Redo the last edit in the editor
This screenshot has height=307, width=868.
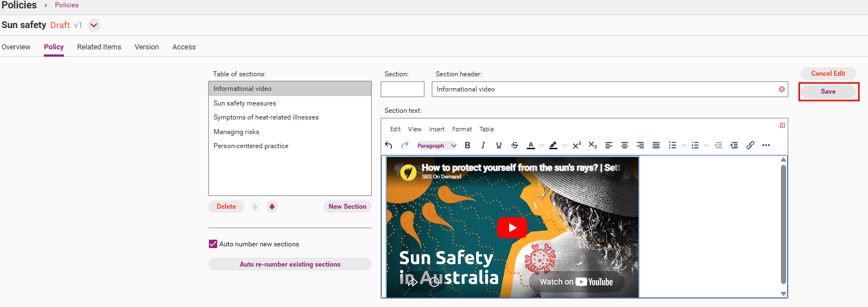click(x=405, y=145)
